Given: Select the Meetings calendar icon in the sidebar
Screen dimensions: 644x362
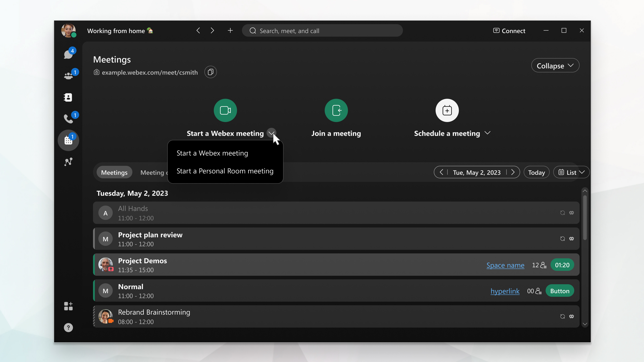Looking at the screenshot, I should click(68, 140).
